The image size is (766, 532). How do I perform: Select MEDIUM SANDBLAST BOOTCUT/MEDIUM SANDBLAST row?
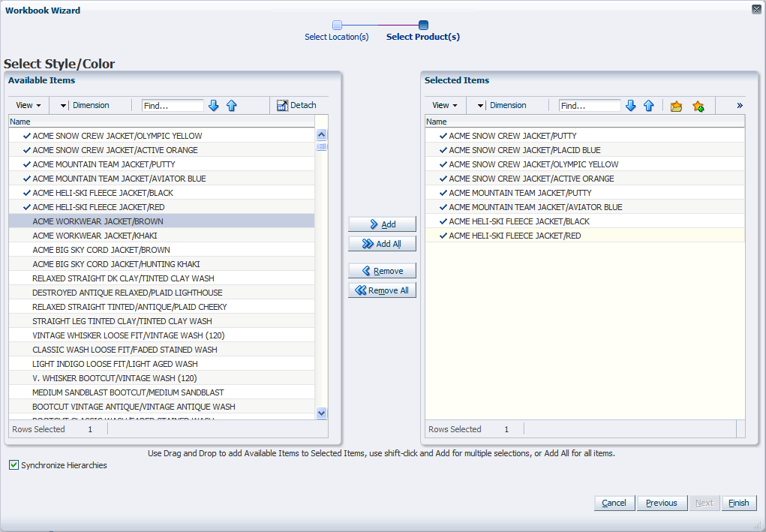[x=162, y=392]
